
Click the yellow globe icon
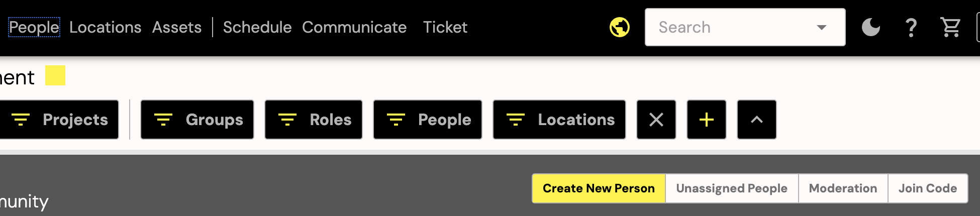[620, 27]
